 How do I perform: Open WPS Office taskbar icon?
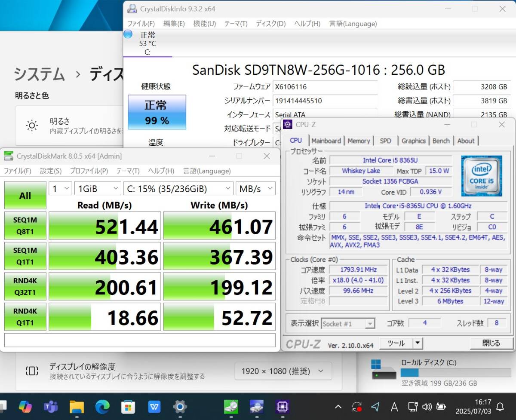tap(154, 406)
